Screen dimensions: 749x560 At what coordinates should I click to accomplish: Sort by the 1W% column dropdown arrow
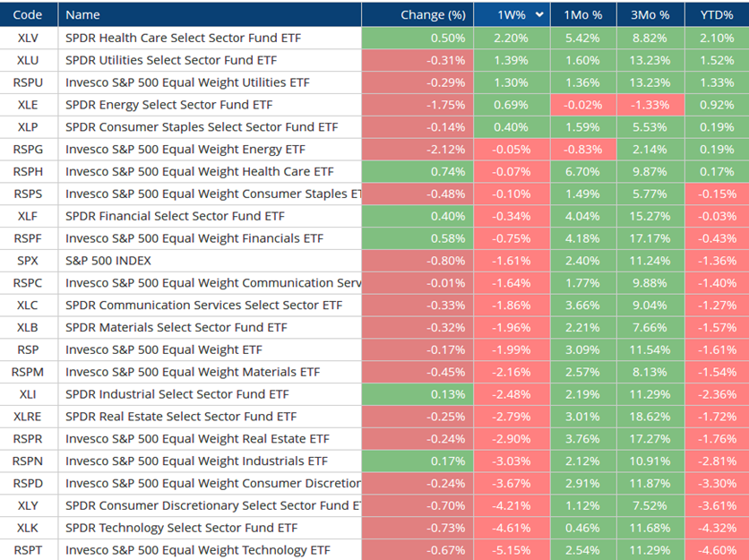pos(539,15)
